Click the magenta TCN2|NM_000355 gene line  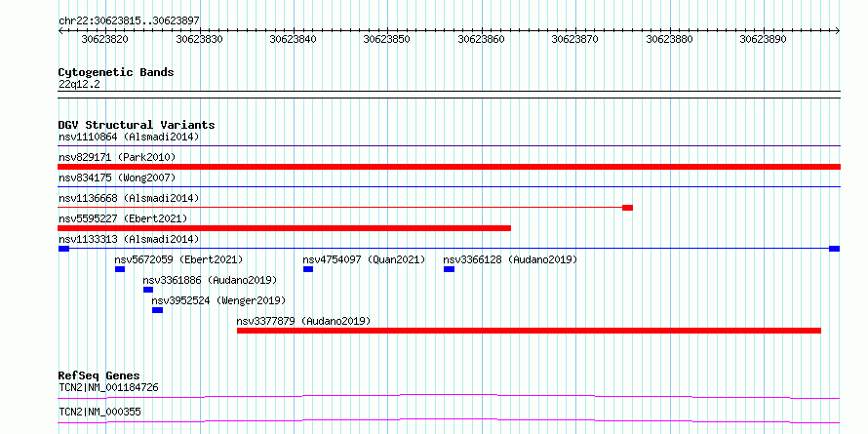pyautogui.click(x=449, y=420)
